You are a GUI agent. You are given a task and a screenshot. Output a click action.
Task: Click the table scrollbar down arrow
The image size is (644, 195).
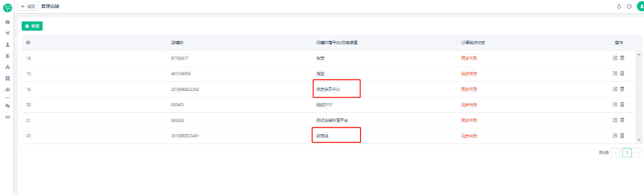tap(639, 140)
